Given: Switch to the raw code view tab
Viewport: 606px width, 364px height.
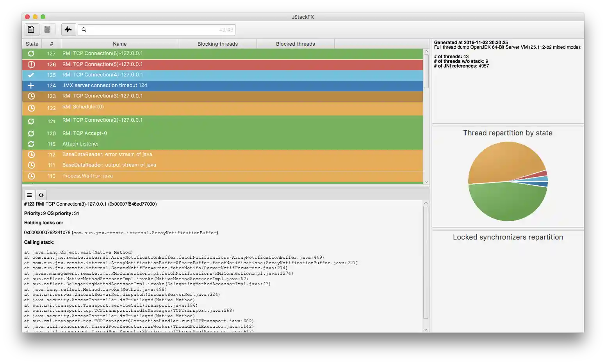Looking at the screenshot, I should click(x=41, y=195).
